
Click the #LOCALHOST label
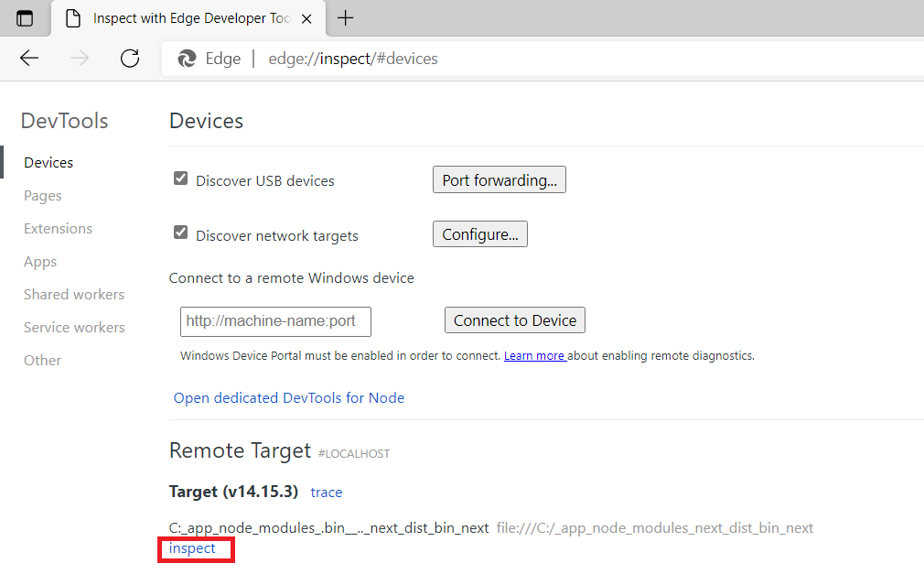tap(354, 454)
